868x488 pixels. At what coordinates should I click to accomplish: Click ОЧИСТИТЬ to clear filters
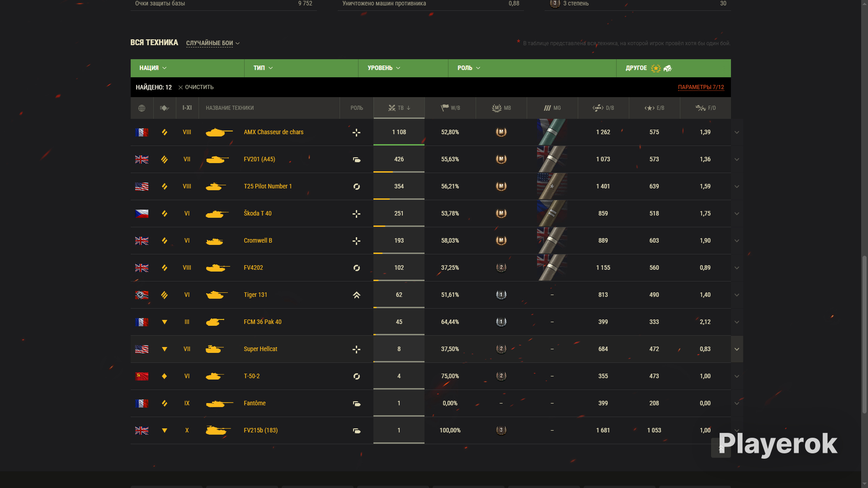point(196,87)
